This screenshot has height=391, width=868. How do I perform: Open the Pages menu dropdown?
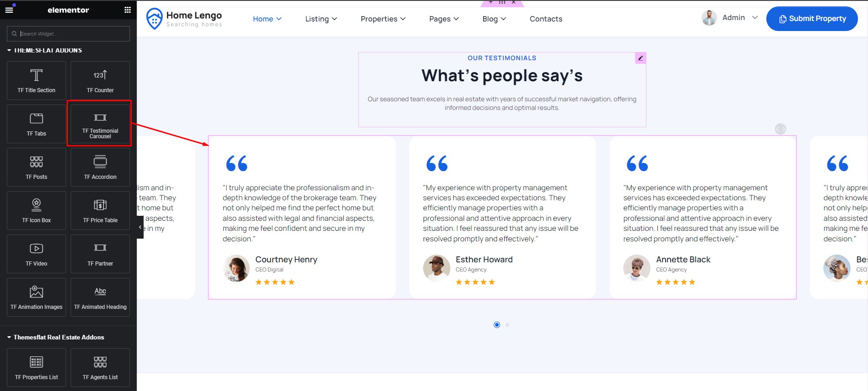pos(444,19)
